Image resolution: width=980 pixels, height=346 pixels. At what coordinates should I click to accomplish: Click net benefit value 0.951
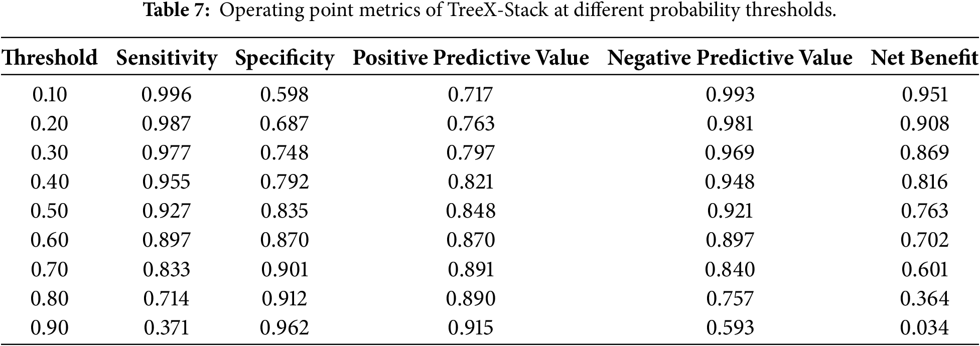coord(924,95)
